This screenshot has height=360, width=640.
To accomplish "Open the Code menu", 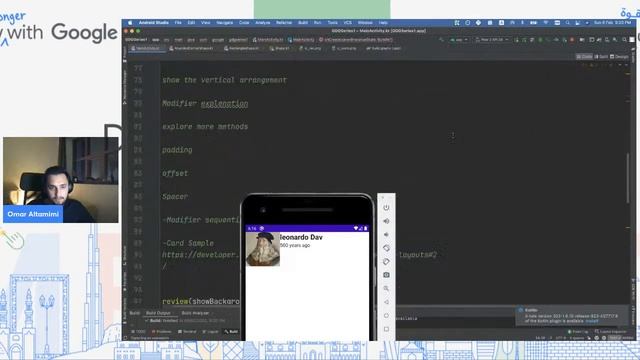I will coord(244,23).
